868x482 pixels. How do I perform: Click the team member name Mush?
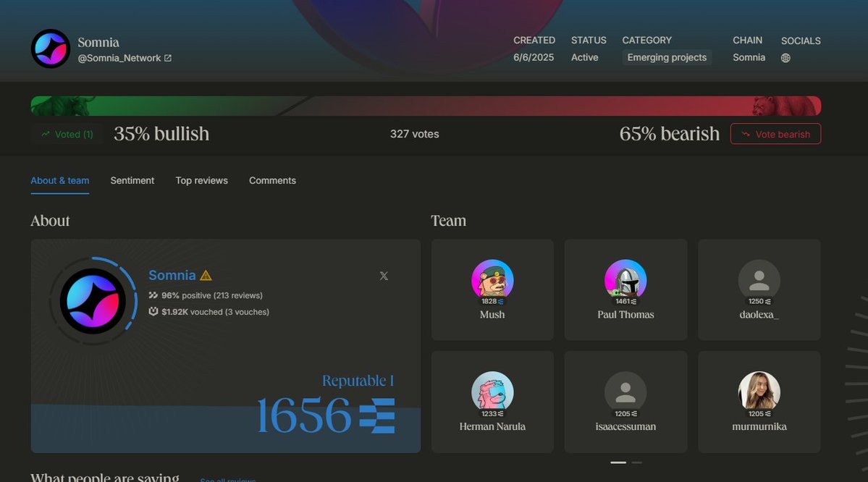[492, 315]
